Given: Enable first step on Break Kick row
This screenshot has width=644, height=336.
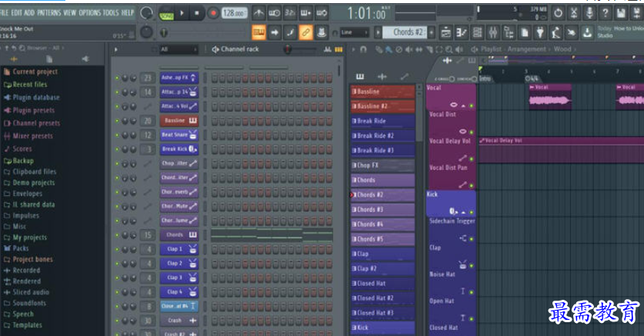Looking at the screenshot, I should tap(215, 149).
